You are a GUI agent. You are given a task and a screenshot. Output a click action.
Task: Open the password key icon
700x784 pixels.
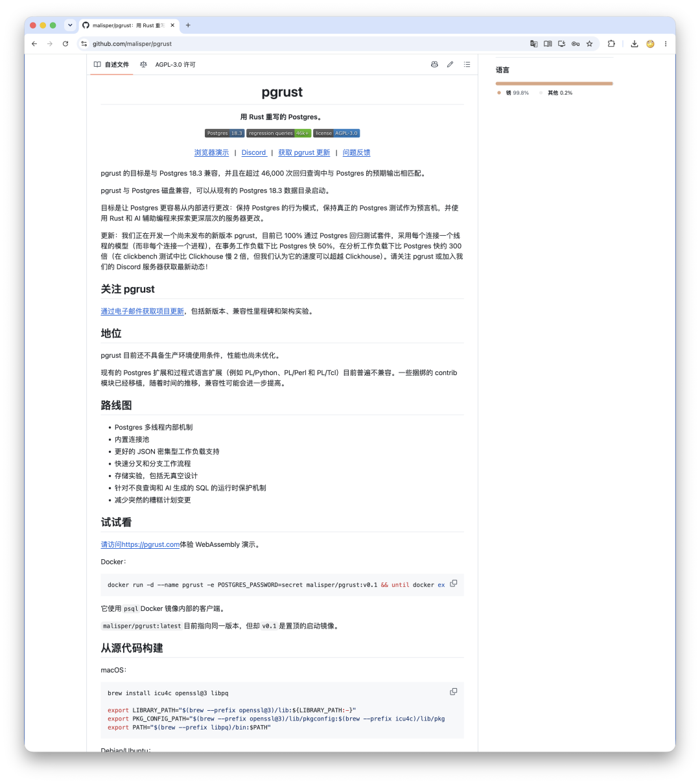click(x=576, y=44)
